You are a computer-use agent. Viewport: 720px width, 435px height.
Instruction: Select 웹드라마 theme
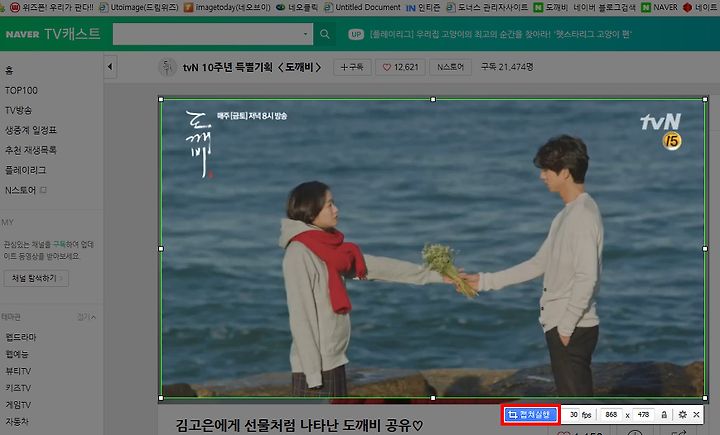click(21, 337)
